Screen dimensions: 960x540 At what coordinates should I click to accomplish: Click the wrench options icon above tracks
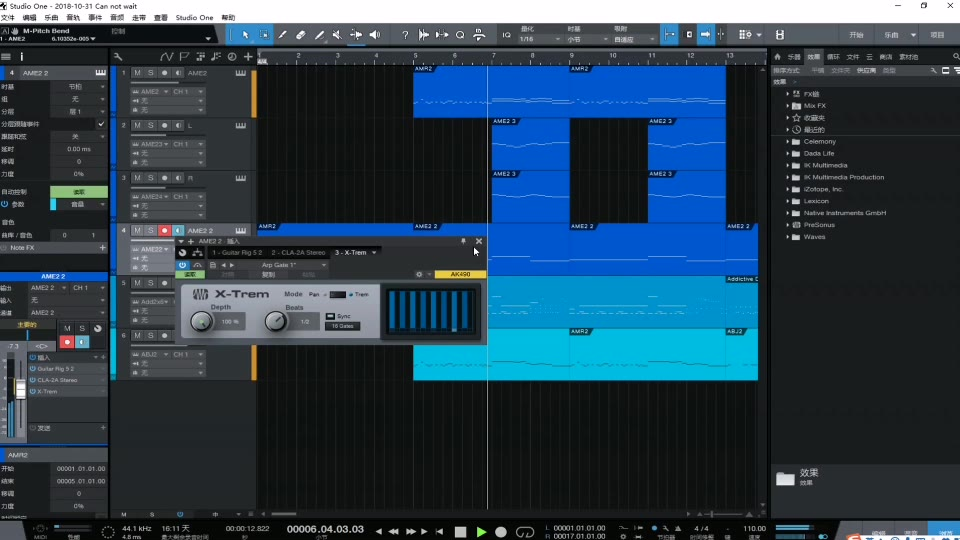click(x=118, y=56)
